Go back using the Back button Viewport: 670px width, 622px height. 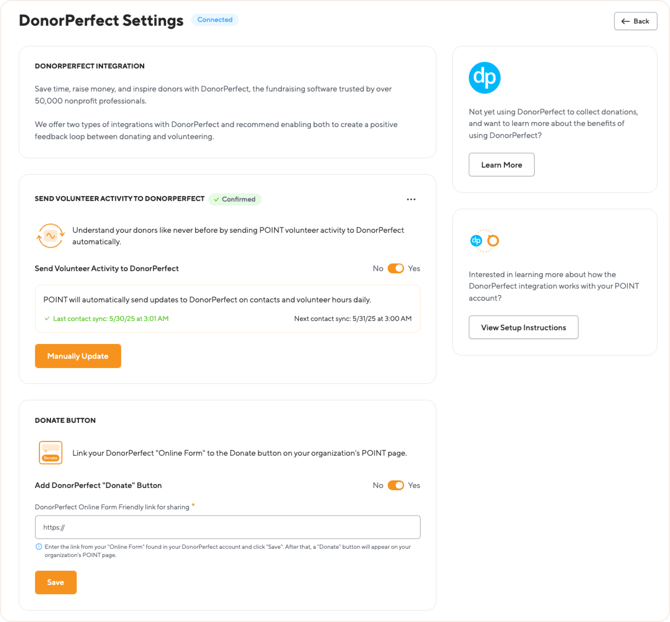pyautogui.click(x=635, y=21)
